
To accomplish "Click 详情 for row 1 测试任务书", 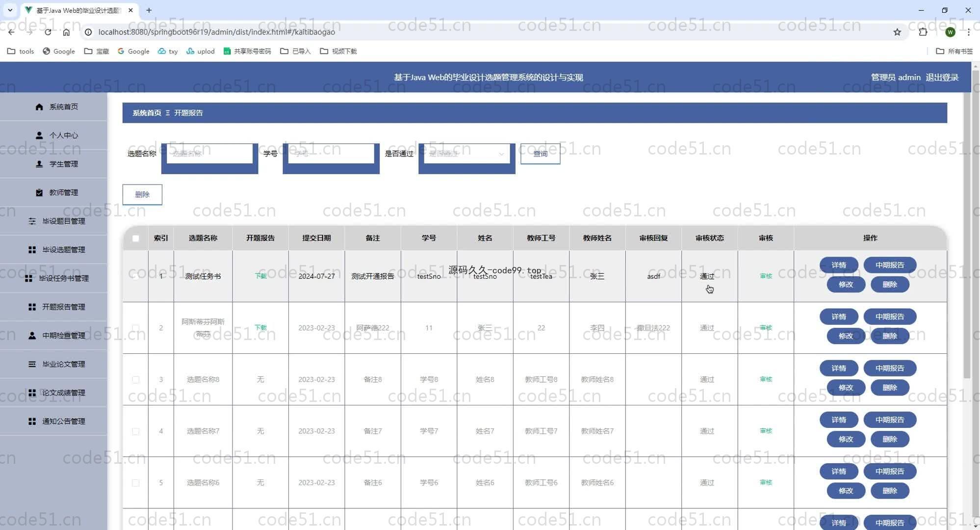I will [x=839, y=265].
